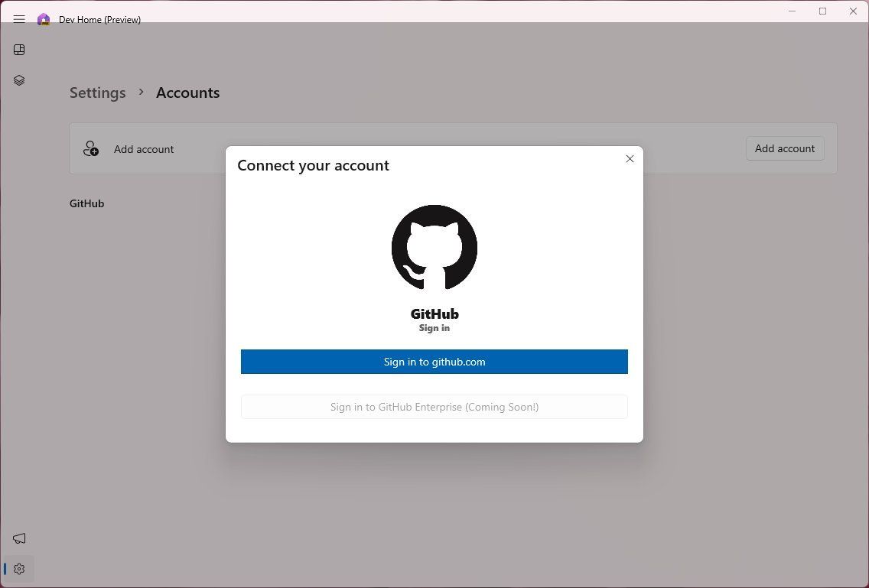Click the Connect your account title
869x588 pixels.
313,165
